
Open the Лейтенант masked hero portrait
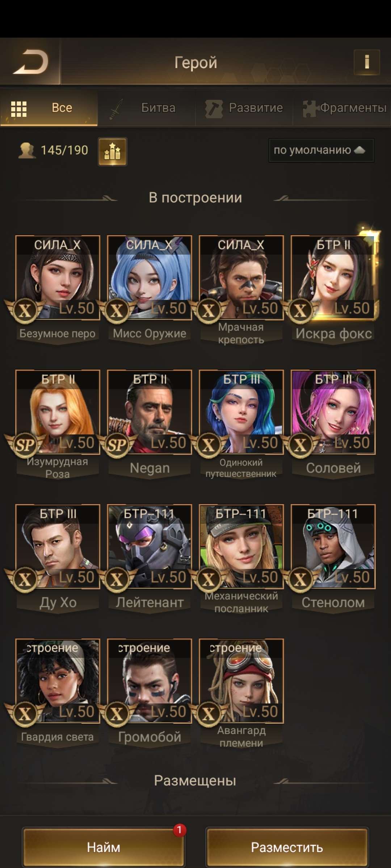point(150,547)
